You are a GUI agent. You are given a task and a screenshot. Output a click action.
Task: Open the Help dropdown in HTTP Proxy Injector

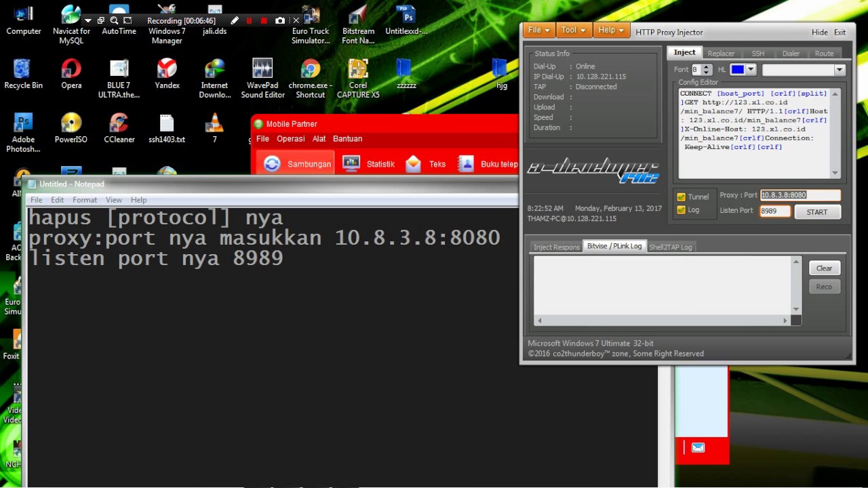611,30
